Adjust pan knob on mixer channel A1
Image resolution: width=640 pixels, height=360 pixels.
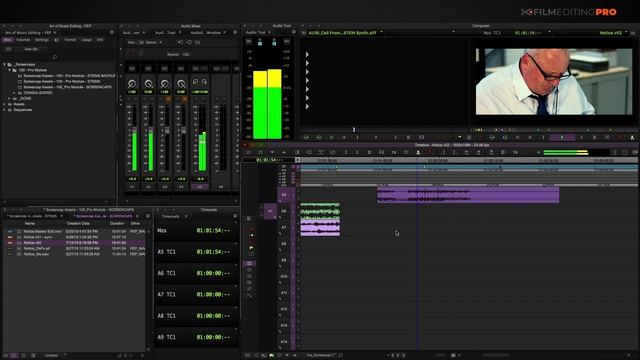132,84
